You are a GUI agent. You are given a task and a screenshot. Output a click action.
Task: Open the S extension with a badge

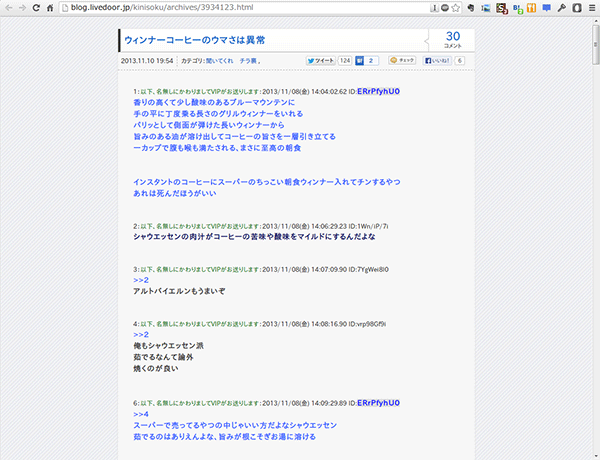tap(502, 8)
